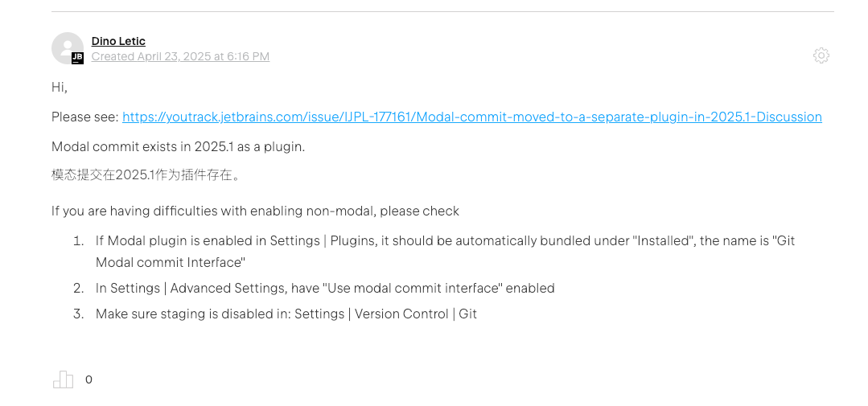Click the 'Please see:' label text
The image size is (868, 406).
[85, 117]
